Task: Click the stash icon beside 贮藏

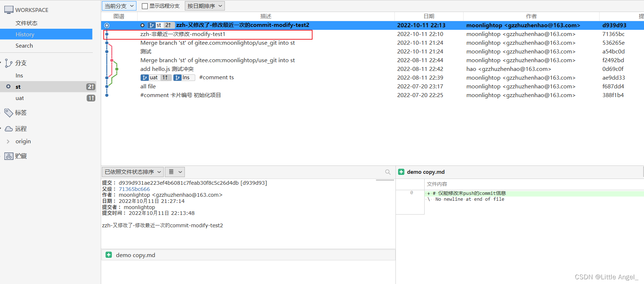Action: pyautogui.click(x=9, y=156)
